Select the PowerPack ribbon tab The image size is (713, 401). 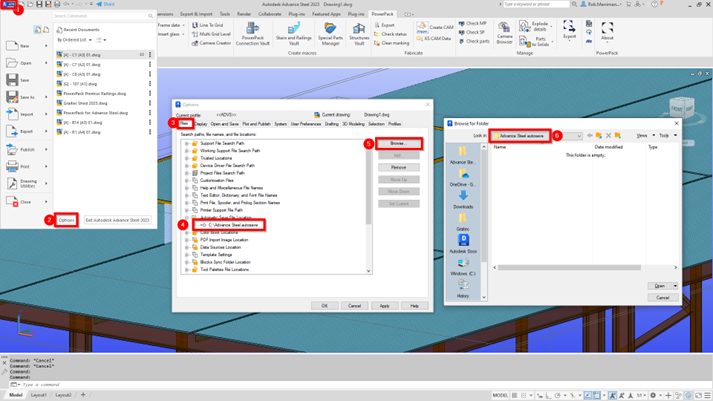tap(382, 14)
